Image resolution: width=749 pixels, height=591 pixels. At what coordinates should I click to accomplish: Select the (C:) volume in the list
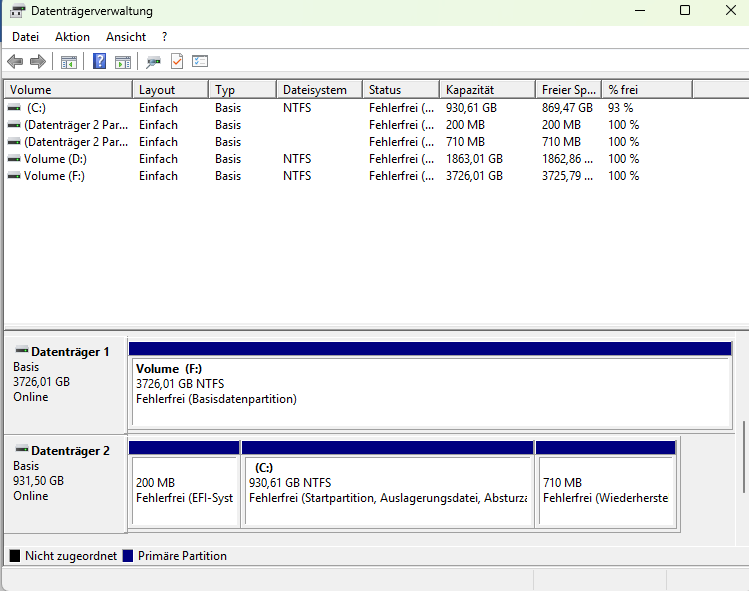point(349,108)
